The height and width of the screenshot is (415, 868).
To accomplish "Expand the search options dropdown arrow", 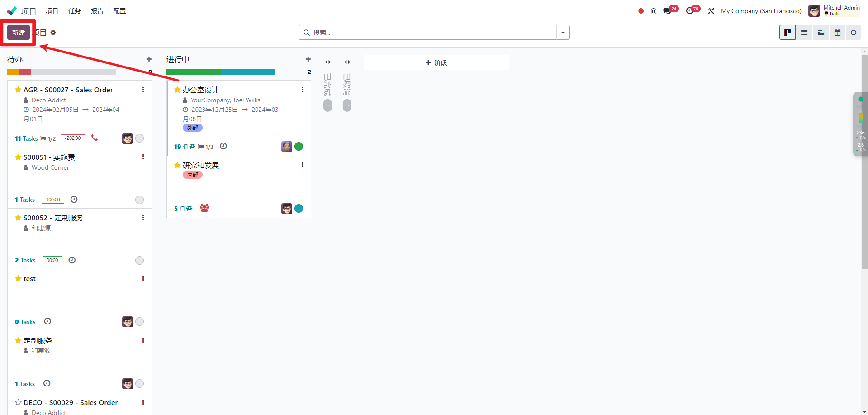I will [563, 33].
